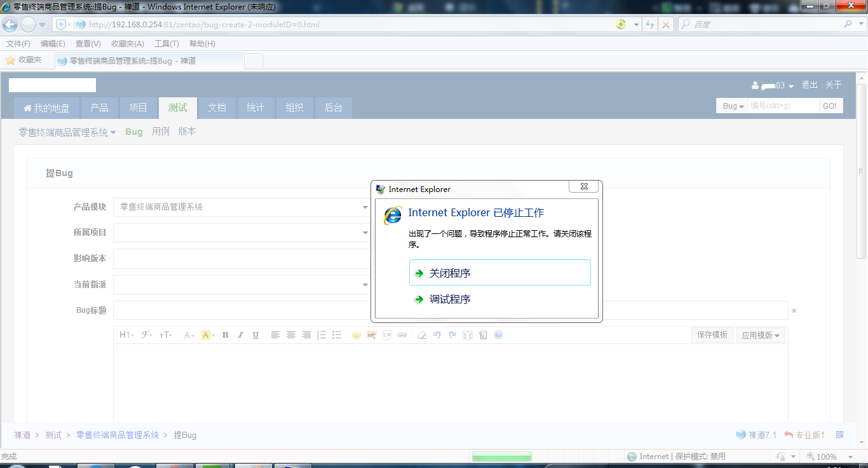Open the 版本 submenu link
This screenshot has height=468, width=868.
(x=187, y=132)
